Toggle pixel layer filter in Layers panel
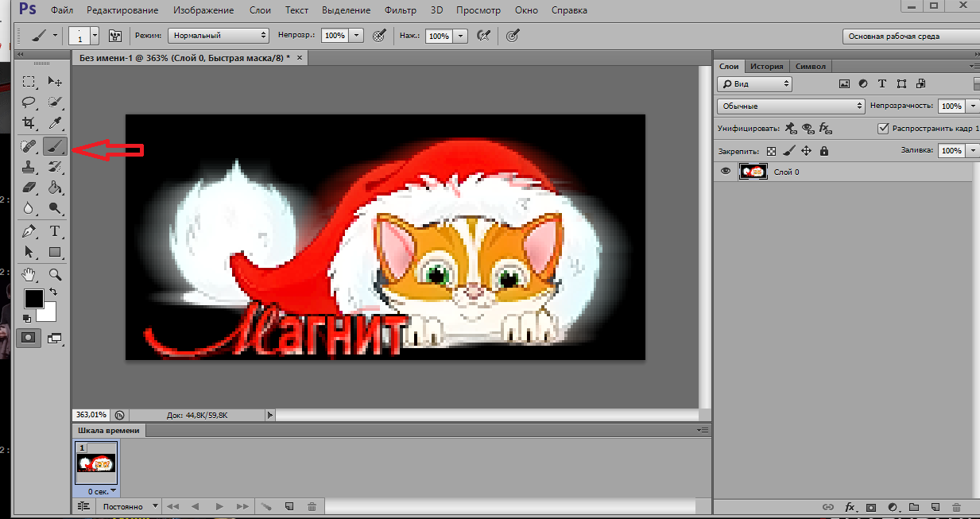 point(844,83)
